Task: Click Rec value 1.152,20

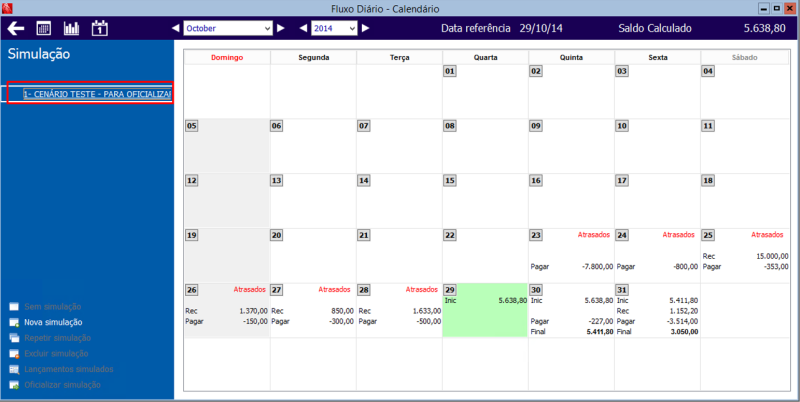Action: [x=684, y=311]
